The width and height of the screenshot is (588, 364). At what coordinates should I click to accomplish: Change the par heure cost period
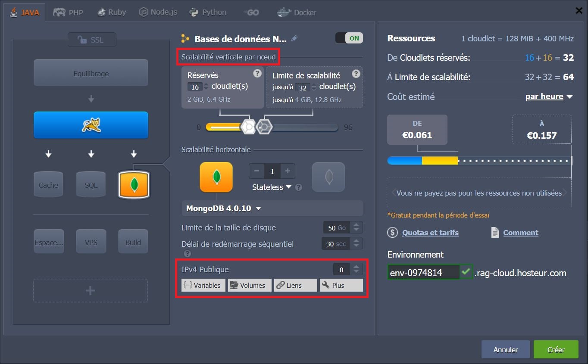[549, 96]
